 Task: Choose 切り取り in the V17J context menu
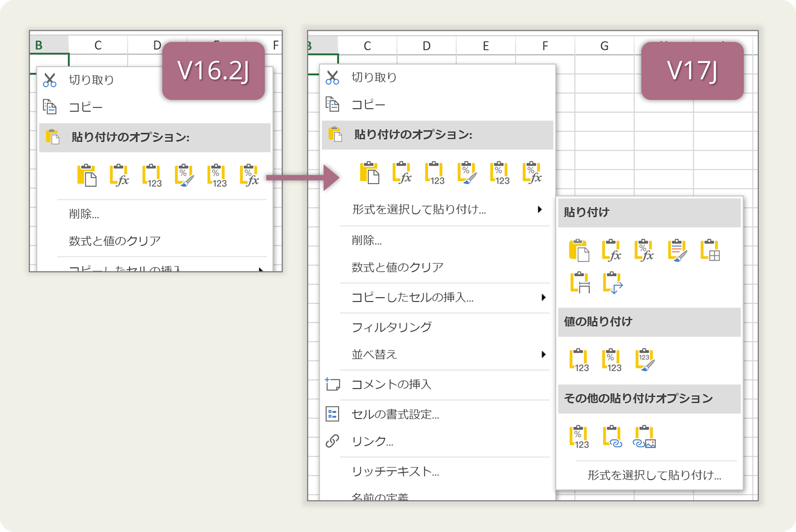[374, 78]
